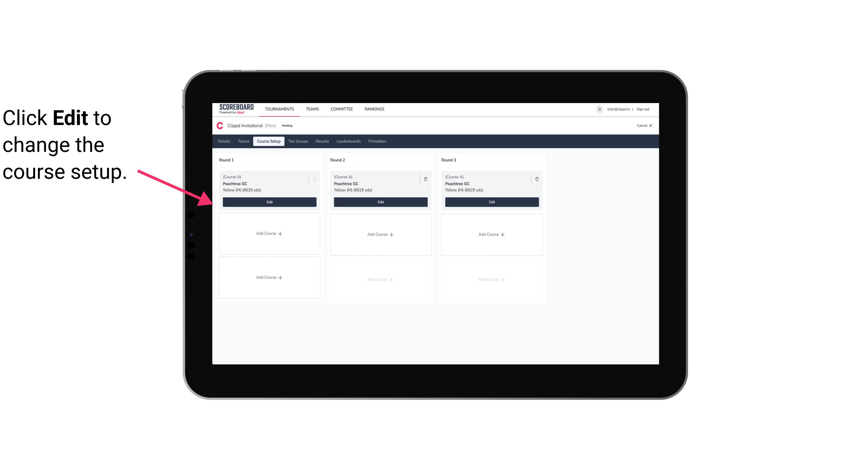Click TOURNAMENTS navigation item

click(x=280, y=109)
